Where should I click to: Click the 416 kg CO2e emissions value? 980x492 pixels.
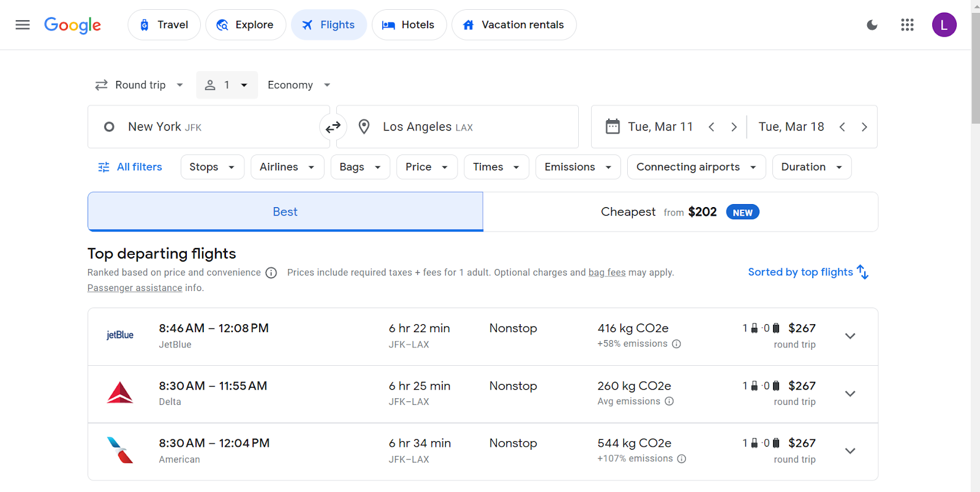point(633,328)
